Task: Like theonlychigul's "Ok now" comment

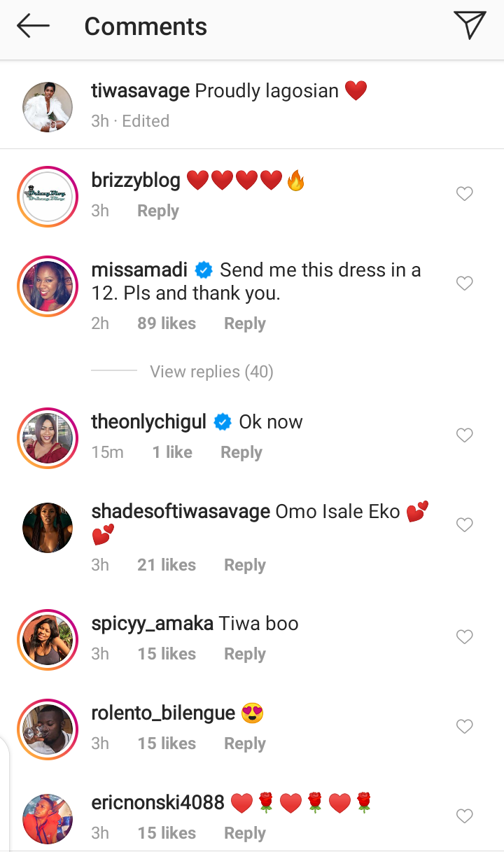Action: pos(465,435)
